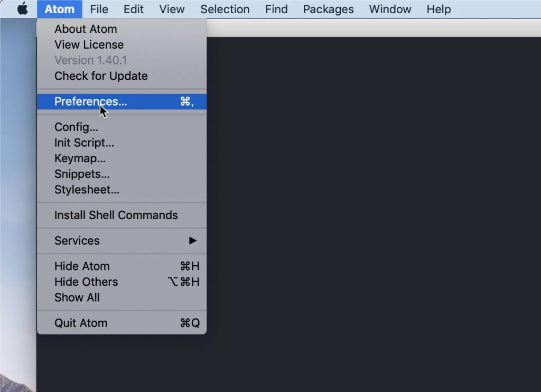Choose Stylesheet... menu item
This screenshot has width=541, height=392.
tap(87, 190)
